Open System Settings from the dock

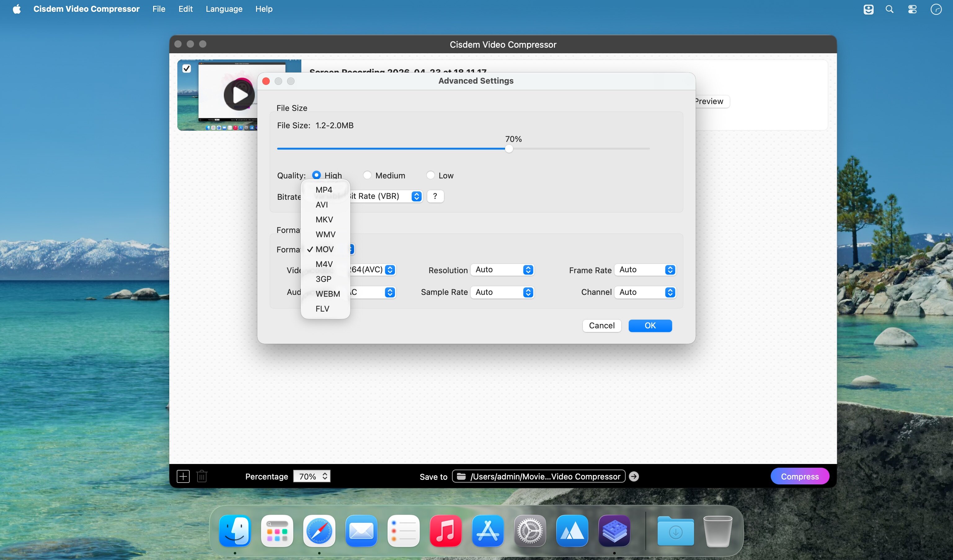[530, 531]
